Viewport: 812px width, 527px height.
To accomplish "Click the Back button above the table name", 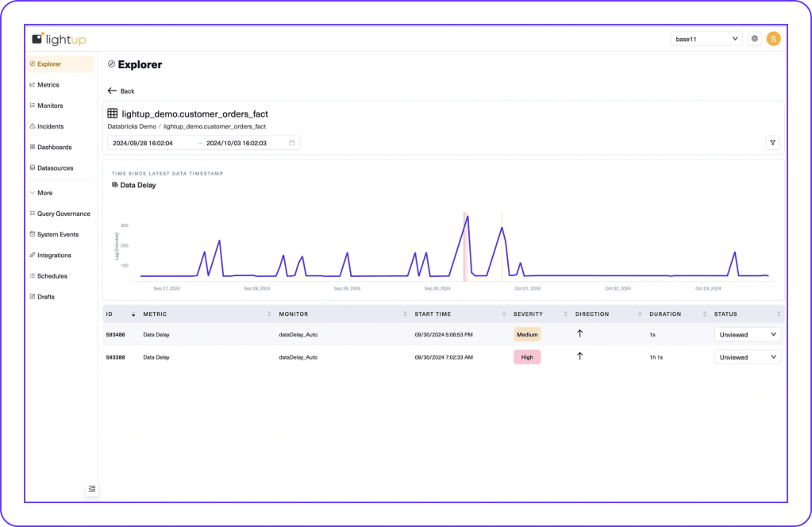I will pyautogui.click(x=121, y=91).
